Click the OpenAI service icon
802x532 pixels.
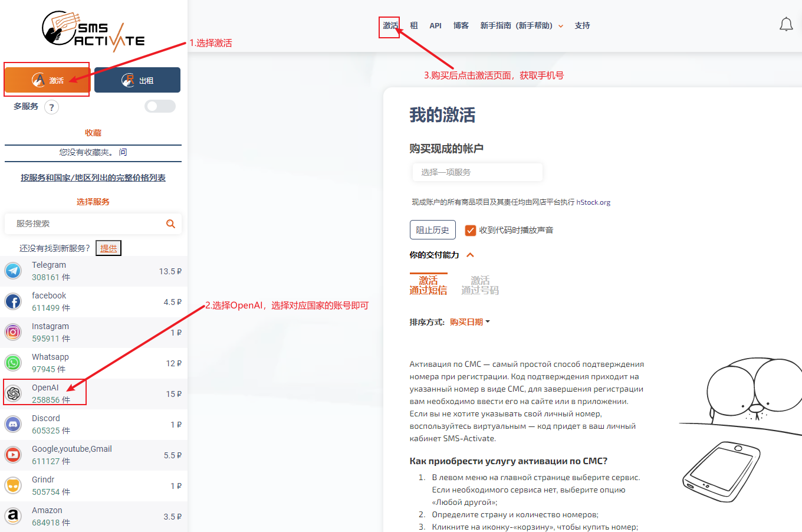point(13,393)
